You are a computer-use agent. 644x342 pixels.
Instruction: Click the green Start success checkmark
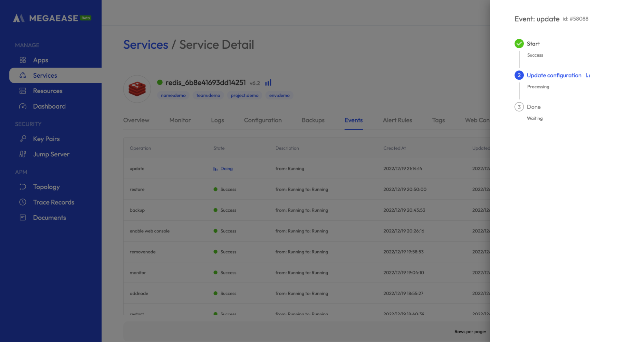pyautogui.click(x=519, y=44)
